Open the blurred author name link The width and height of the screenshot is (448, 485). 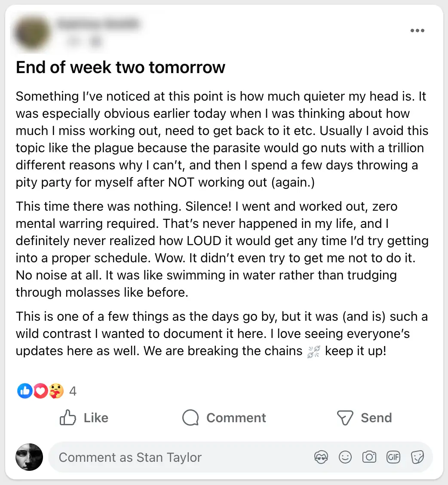click(x=98, y=24)
